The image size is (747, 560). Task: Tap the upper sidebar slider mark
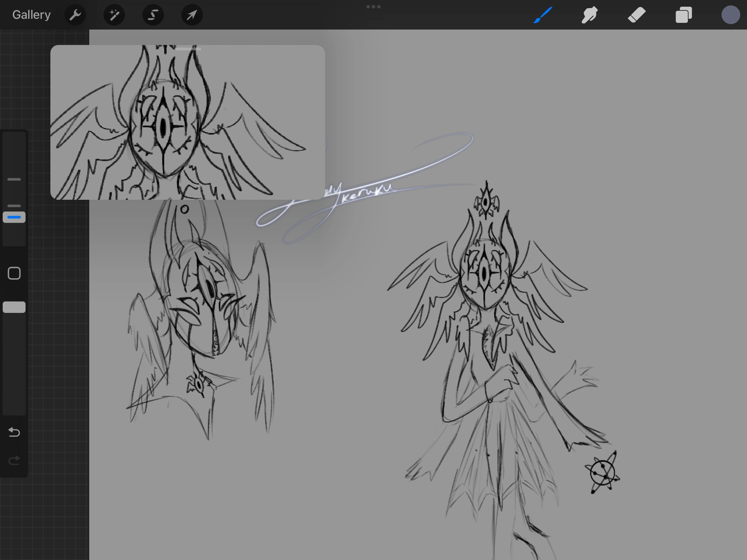click(x=14, y=179)
